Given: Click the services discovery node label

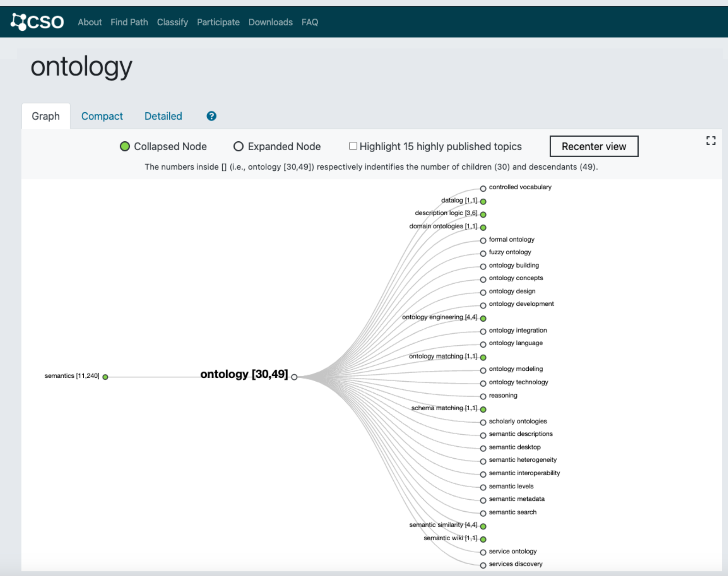Looking at the screenshot, I should click(x=515, y=564).
